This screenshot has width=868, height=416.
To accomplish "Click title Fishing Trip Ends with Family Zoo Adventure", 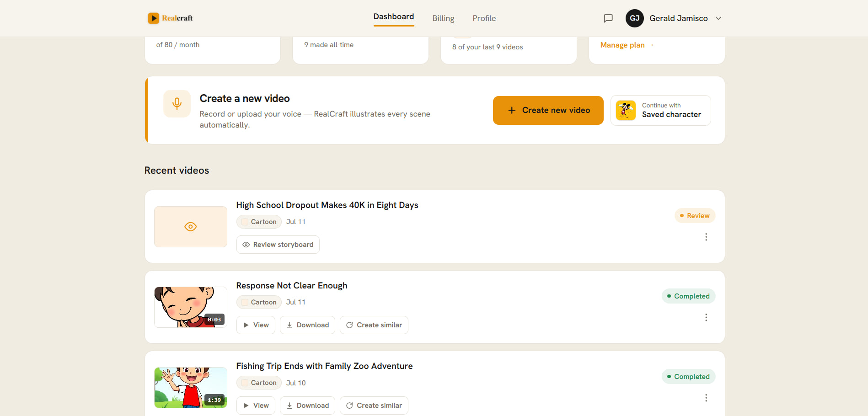I will click(x=325, y=366).
